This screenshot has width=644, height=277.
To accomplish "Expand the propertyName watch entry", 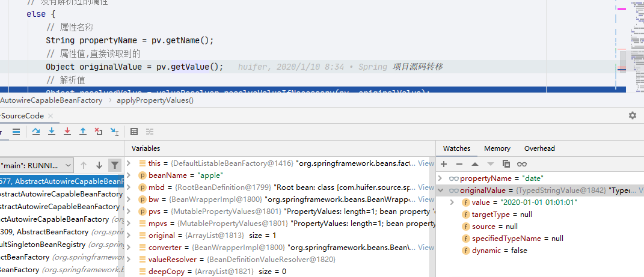I will [441, 178].
